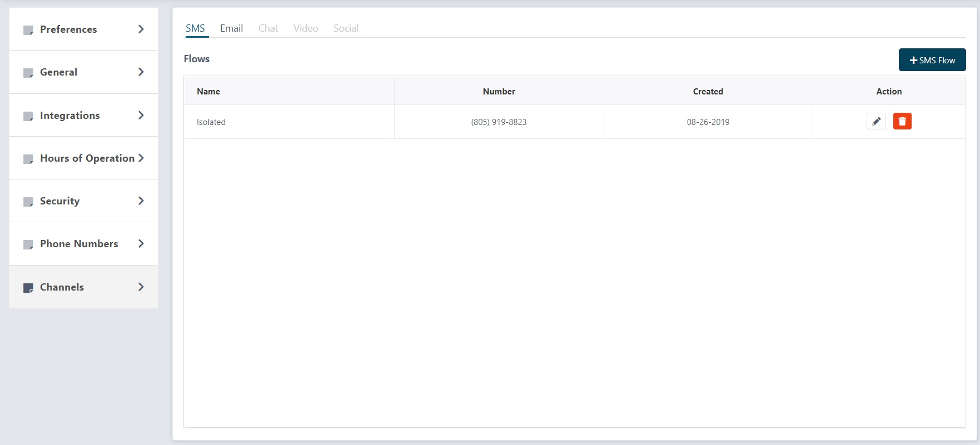Image resolution: width=980 pixels, height=445 pixels.
Task: Open Hours of Operation label
Action: pos(87,158)
